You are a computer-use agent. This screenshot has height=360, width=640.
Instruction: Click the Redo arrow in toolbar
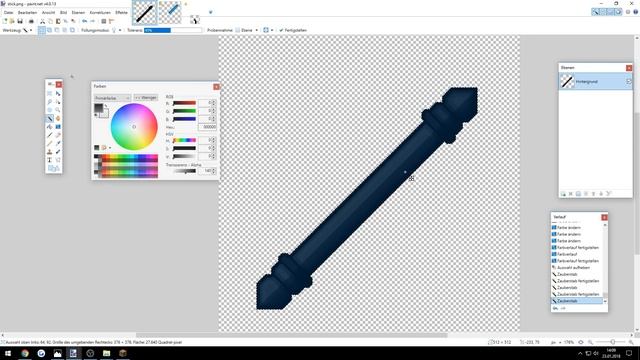(93, 21)
